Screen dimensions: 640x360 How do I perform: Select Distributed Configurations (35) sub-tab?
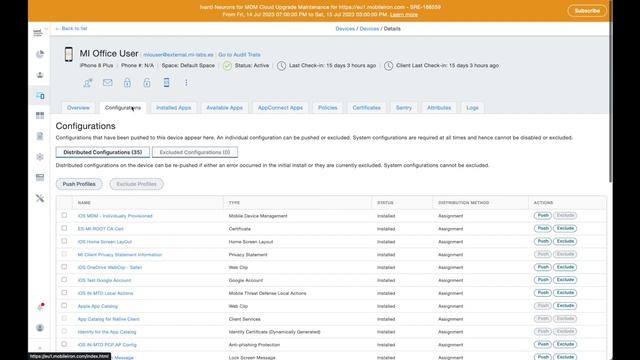[x=103, y=152]
